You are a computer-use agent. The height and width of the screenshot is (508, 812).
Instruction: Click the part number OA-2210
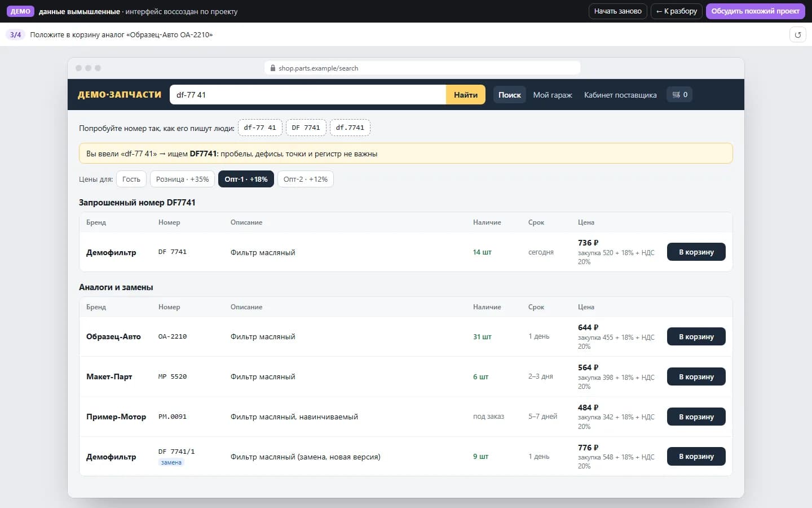point(173,336)
